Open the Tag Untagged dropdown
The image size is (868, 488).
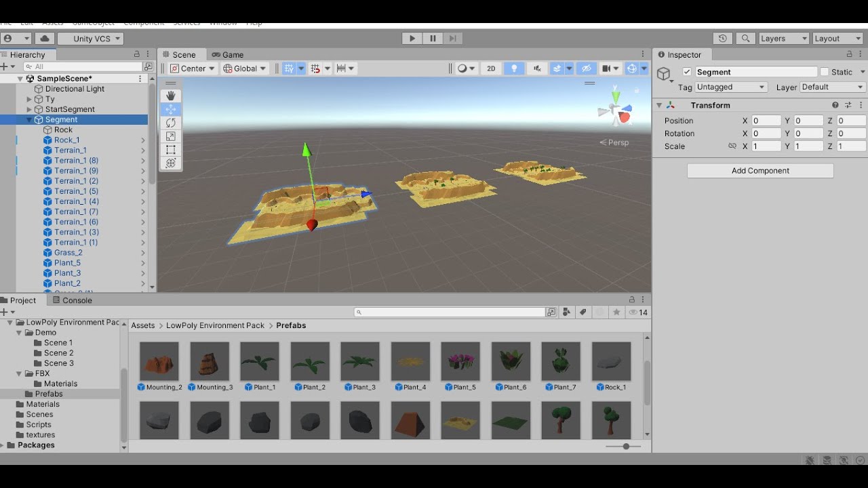(x=731, y=87)
